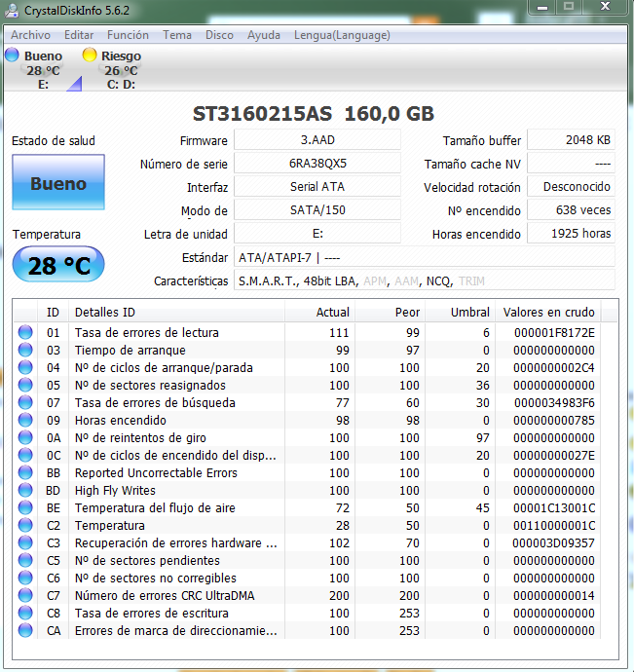Open the Función menu
634x672 pixels.
128,35
